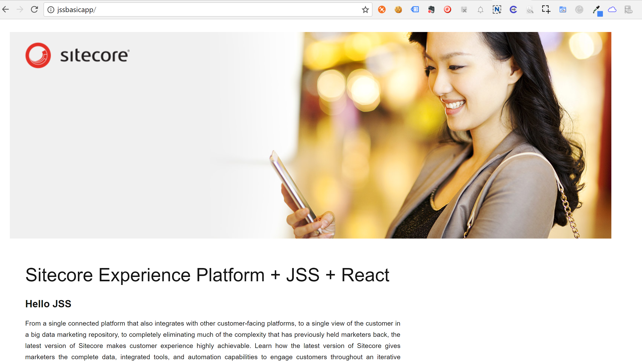This screenshot has height=364, width=642.
Task: View site information for jssbasicapp
Action: click(51, 10)
